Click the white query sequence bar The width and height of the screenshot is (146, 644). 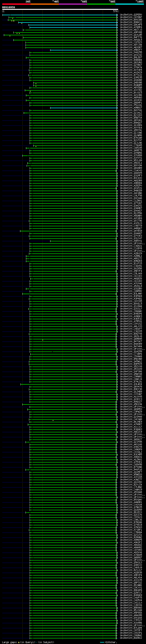coord(60,10)
